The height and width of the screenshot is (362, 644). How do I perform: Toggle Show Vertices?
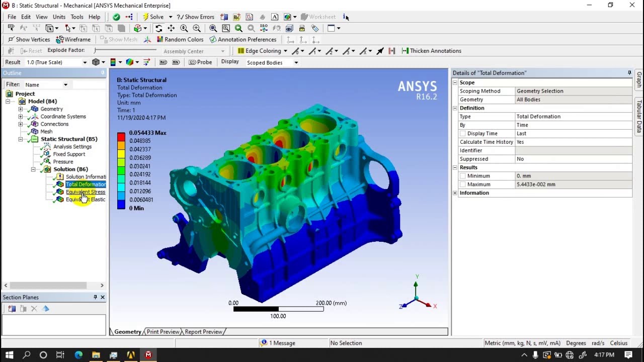29,39
